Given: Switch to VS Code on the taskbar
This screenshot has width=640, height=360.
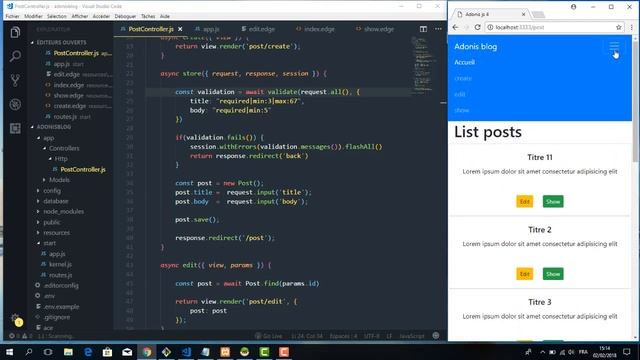Looking at the screenshot, I should pyautogui.click(x=186, y=352).
